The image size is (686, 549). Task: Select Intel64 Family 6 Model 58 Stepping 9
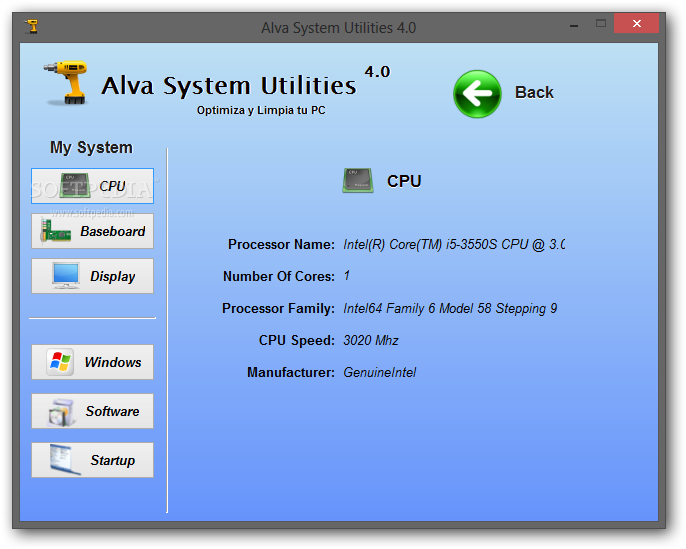click(x=450, y=308)
